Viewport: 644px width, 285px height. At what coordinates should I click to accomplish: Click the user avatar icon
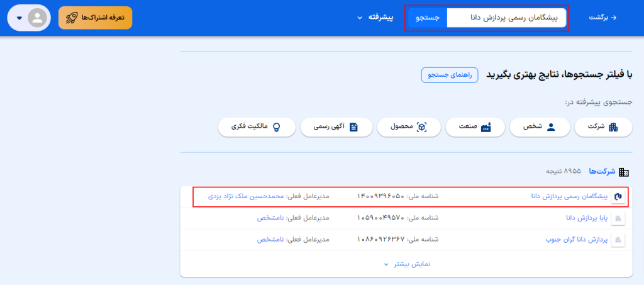click(37, 18)
